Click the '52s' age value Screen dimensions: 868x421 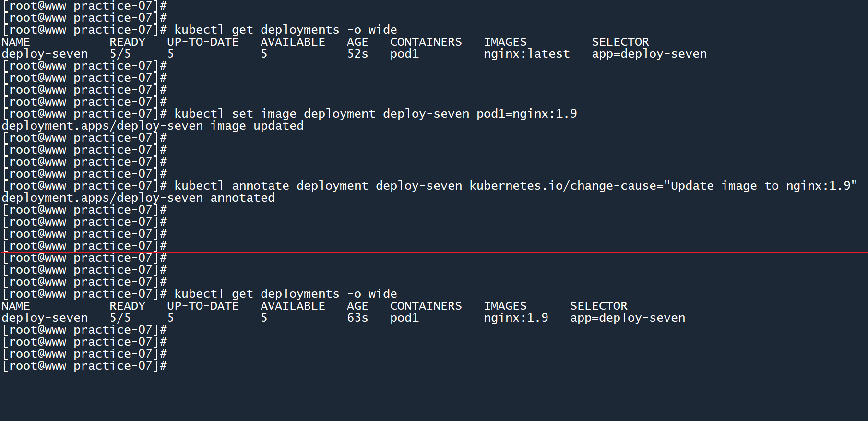tap(357, 54)
